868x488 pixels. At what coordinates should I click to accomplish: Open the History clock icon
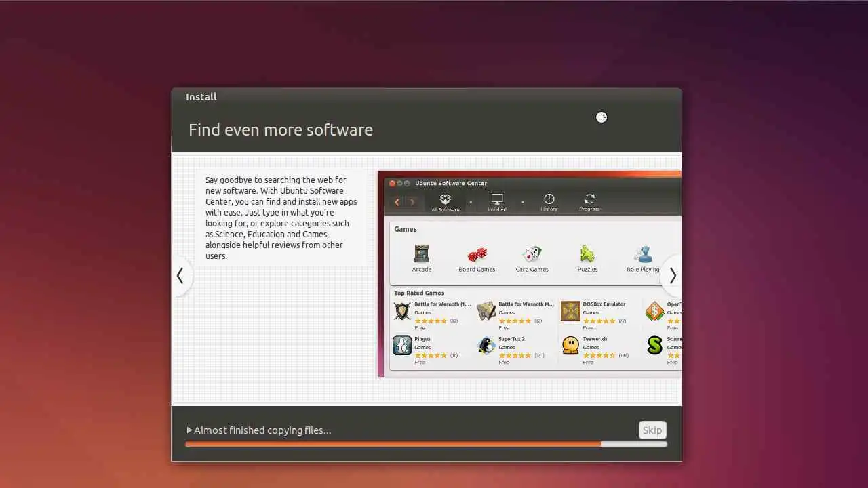click(549, 199)
